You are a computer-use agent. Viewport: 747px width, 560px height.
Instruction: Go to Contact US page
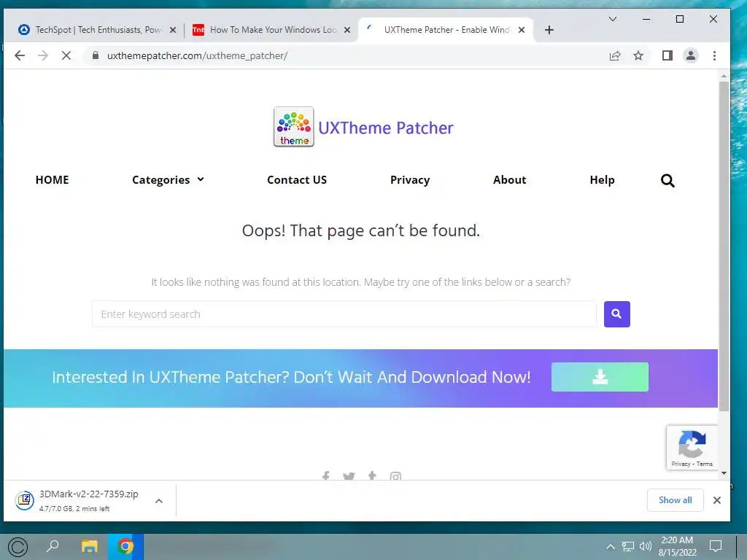point(297,180)
